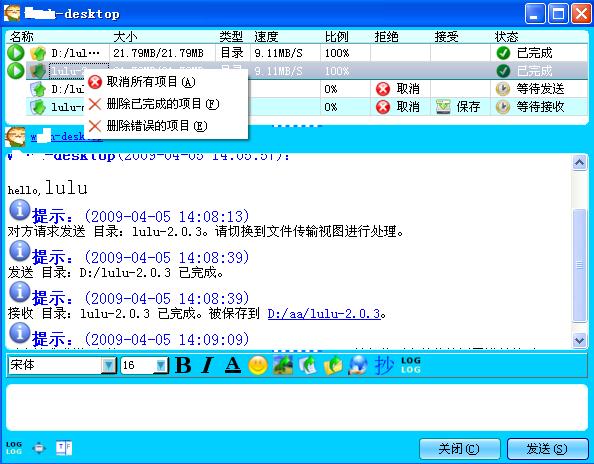Viewport: 594px width, 464px height.
Task: Click the green play icon of first transfer row
Action: point(16,53)
